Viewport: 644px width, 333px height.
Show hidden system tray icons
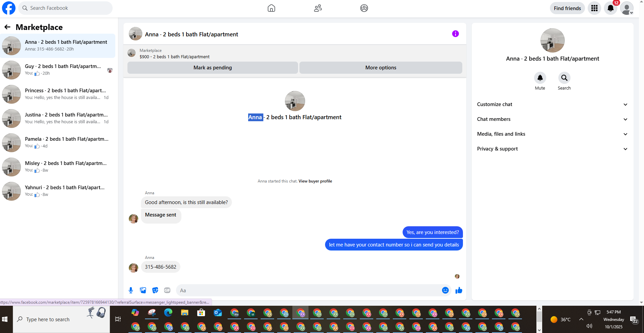click(581, 319)
